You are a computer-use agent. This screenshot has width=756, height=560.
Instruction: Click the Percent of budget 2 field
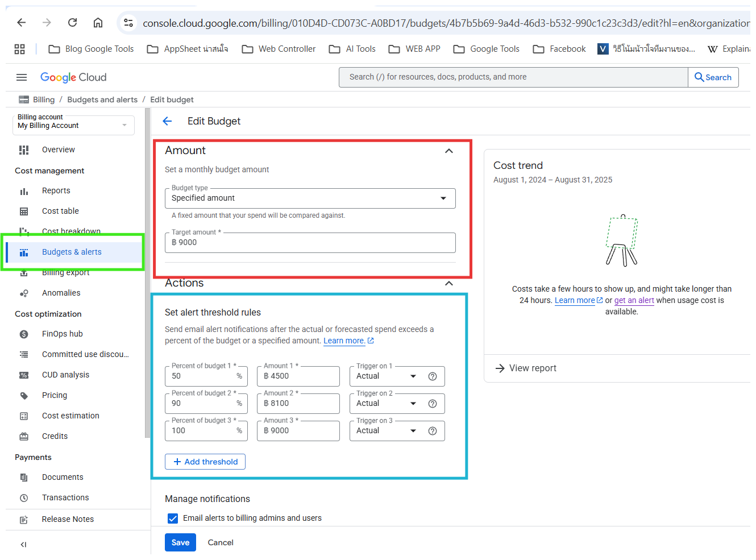[x=206, y=404]
